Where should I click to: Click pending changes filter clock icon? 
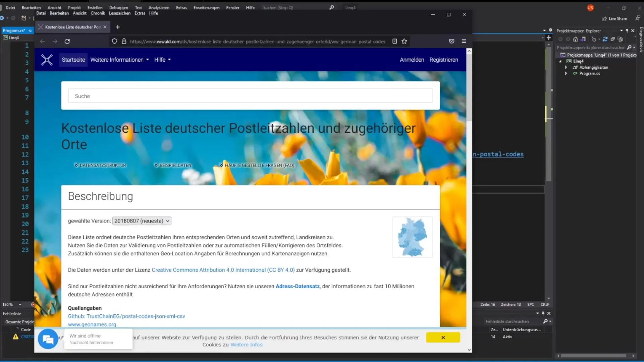(x=594, y=39)
